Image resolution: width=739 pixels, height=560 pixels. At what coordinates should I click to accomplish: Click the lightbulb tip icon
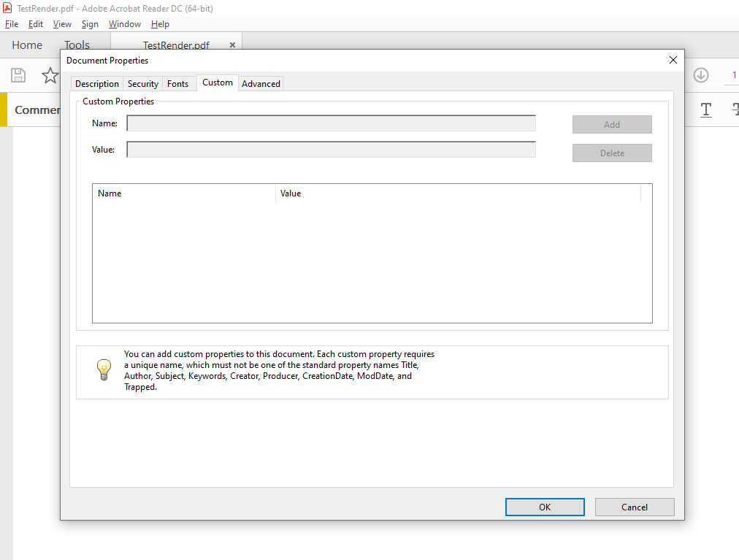click(x=104, y=370)
